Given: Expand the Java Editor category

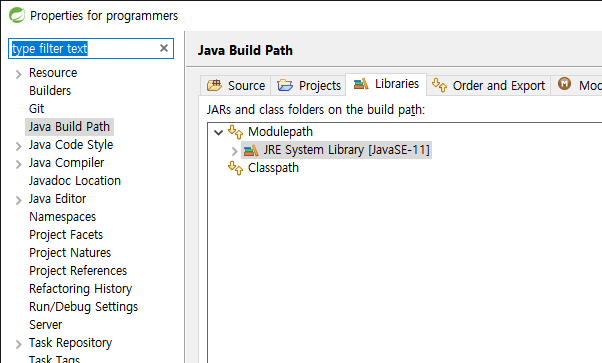Looking at the screenshot, I should [x=18, y=200].
